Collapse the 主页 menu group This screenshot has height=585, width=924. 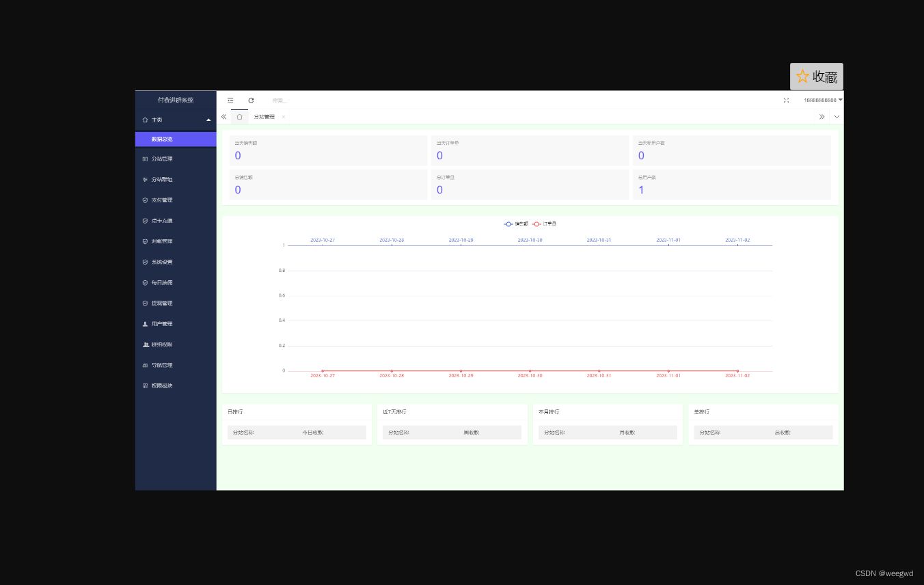tap(176, 119)
